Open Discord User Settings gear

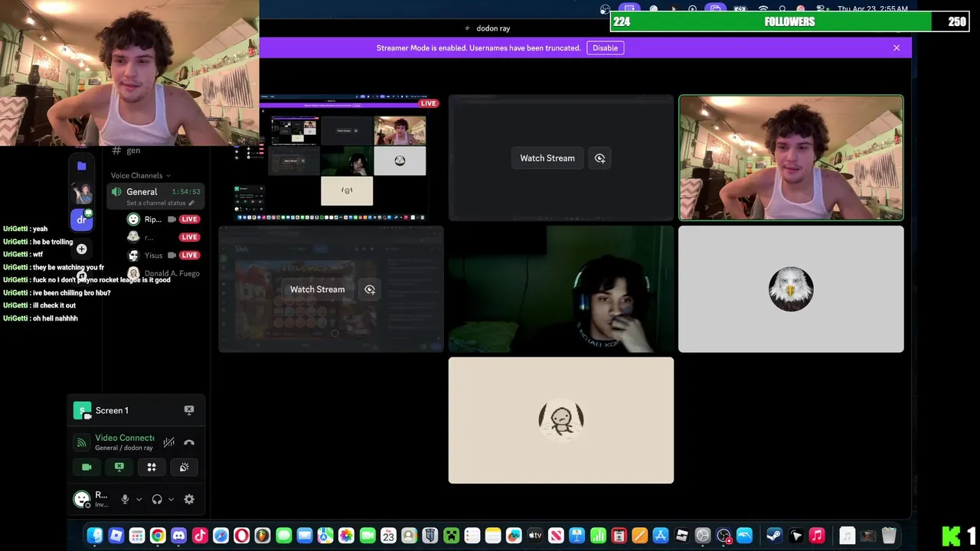189,499
